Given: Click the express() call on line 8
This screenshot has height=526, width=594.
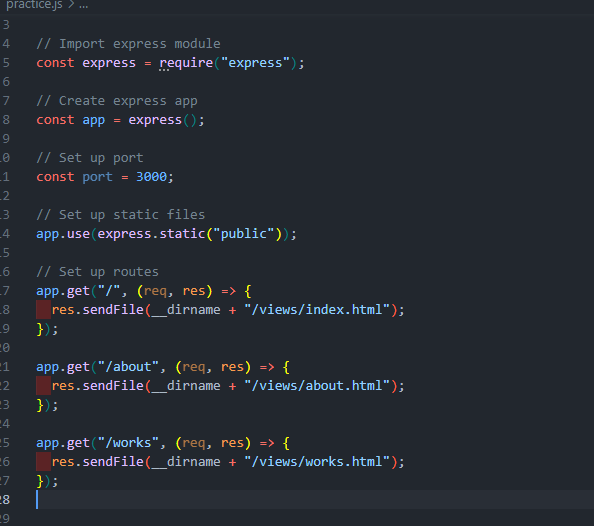Looking at the screenshot, I should pos(163,120).
